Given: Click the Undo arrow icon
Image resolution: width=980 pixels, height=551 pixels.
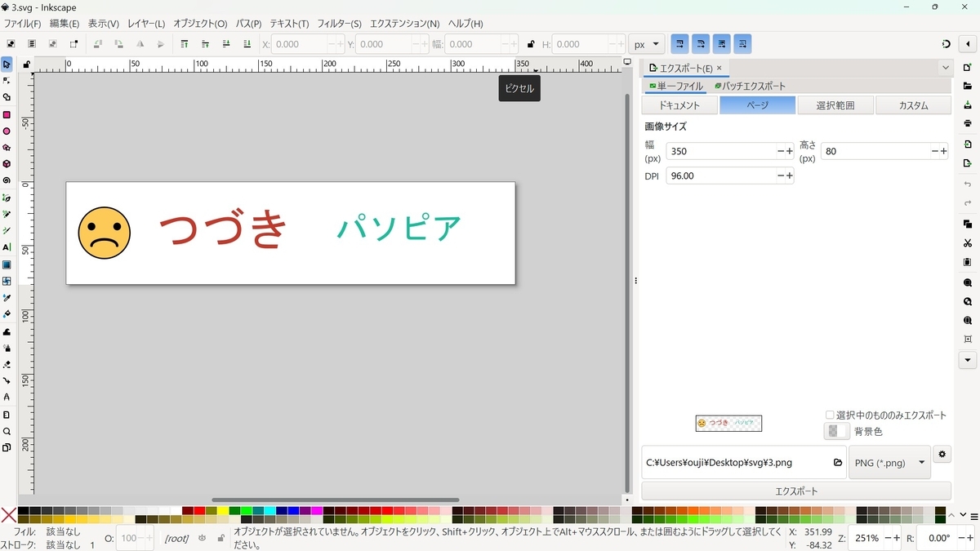Looking at the screenshot, I should (968, 184).
